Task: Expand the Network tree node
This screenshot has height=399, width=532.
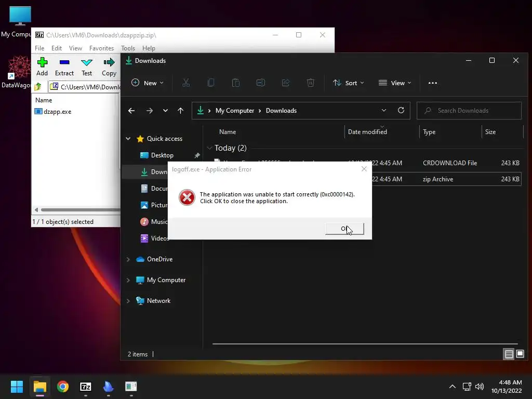Action: pos(128,301)
